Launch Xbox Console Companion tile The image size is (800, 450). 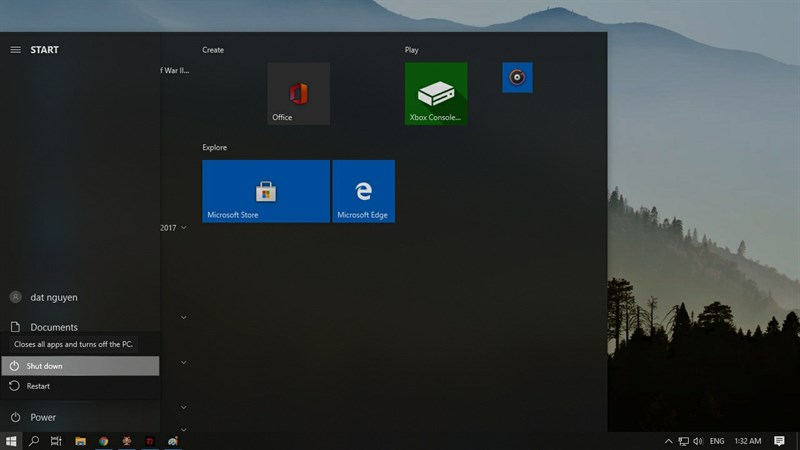coord(436,94)
